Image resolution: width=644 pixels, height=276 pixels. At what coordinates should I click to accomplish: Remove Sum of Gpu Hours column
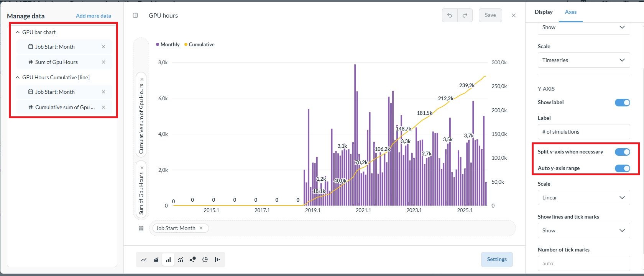coord(103,62)
